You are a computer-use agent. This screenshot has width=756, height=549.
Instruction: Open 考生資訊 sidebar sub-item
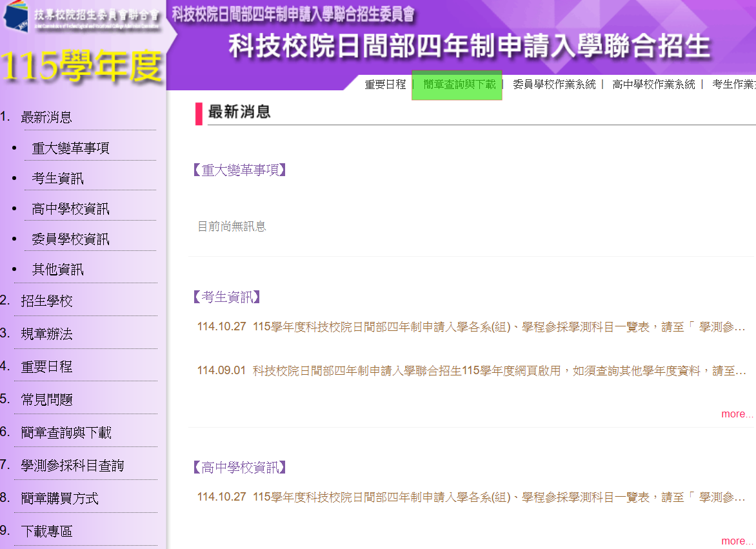pyautogui.click(x=58, y=179)
